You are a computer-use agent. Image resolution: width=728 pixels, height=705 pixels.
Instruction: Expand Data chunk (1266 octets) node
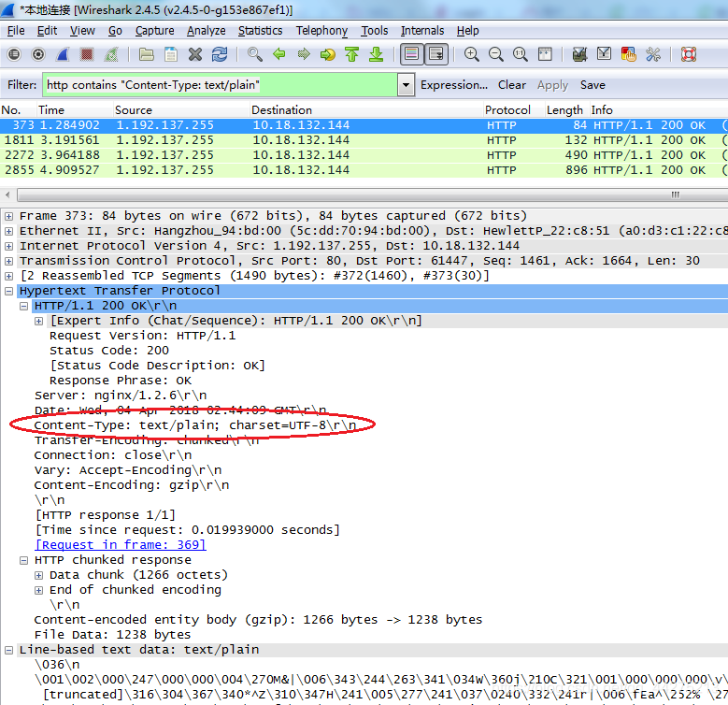coord(39,575)
